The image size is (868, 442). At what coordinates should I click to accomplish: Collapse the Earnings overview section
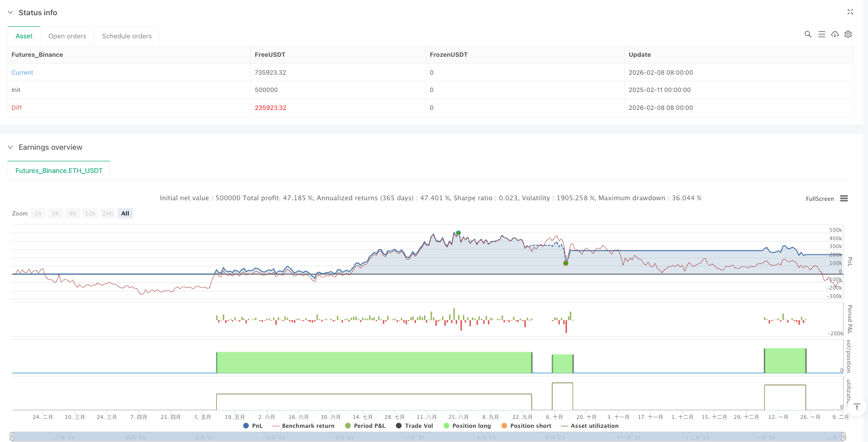pyautogui.click(x=10, y=147)
